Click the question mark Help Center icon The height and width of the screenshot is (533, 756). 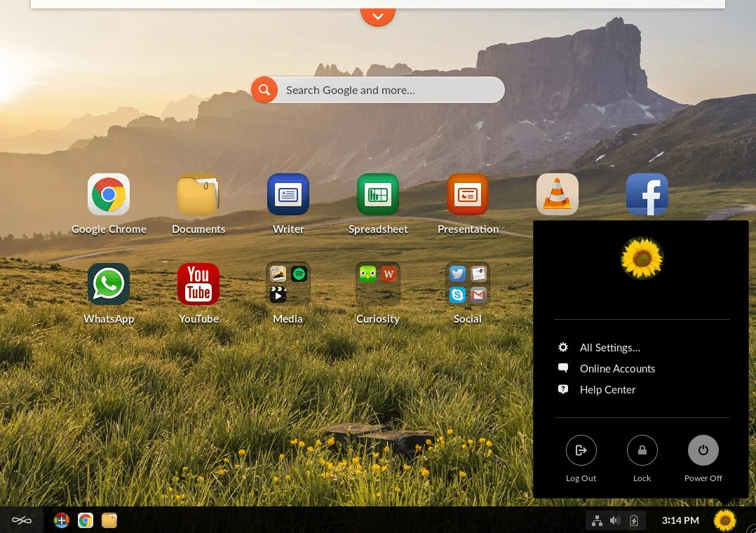562,389
